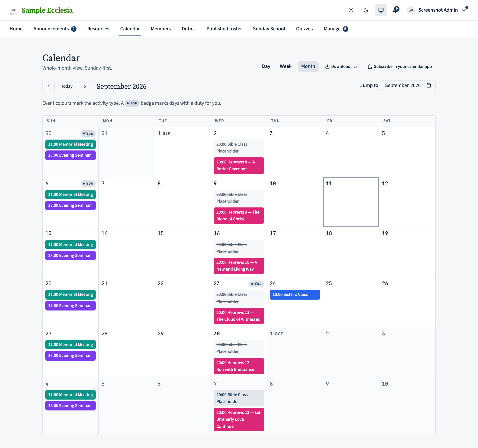Image resolution: width=478 pixels, height=448 pixels.
Task: Open Published roster page
Action: click(x=224, y=29)
